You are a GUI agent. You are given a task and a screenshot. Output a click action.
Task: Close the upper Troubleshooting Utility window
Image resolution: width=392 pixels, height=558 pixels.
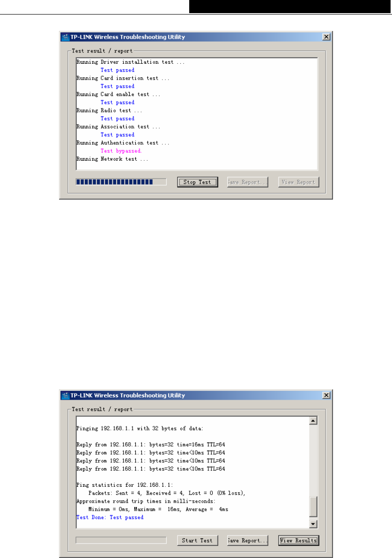tap(326, 37)
